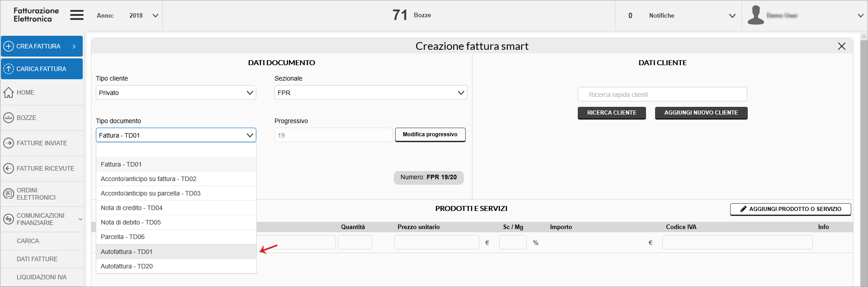Click the Carica Fattura upload icon

click(x=9, y=69)
